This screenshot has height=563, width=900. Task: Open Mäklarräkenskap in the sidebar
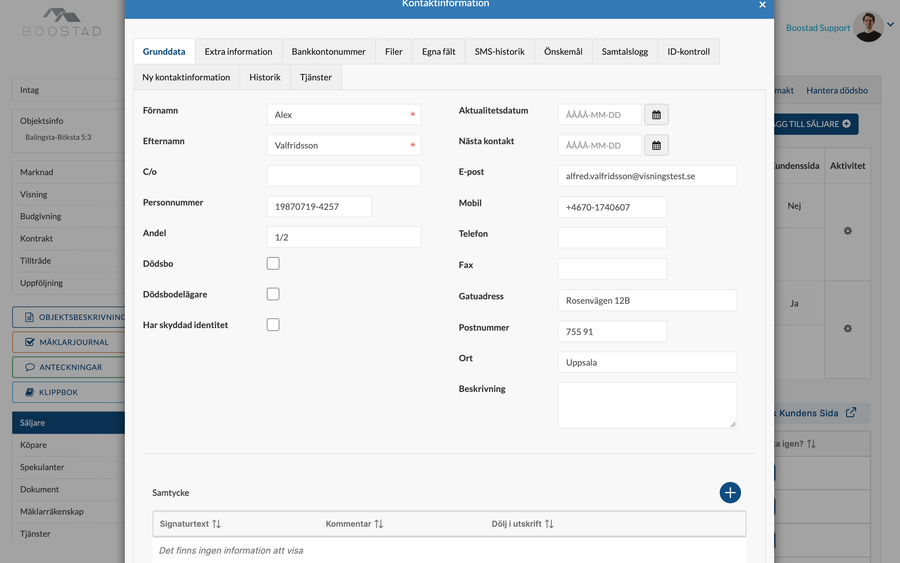coord(69,511)
